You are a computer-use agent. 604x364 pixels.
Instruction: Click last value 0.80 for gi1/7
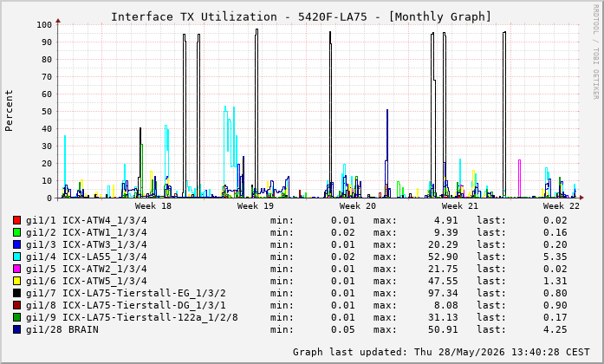[x=555, y=294]
